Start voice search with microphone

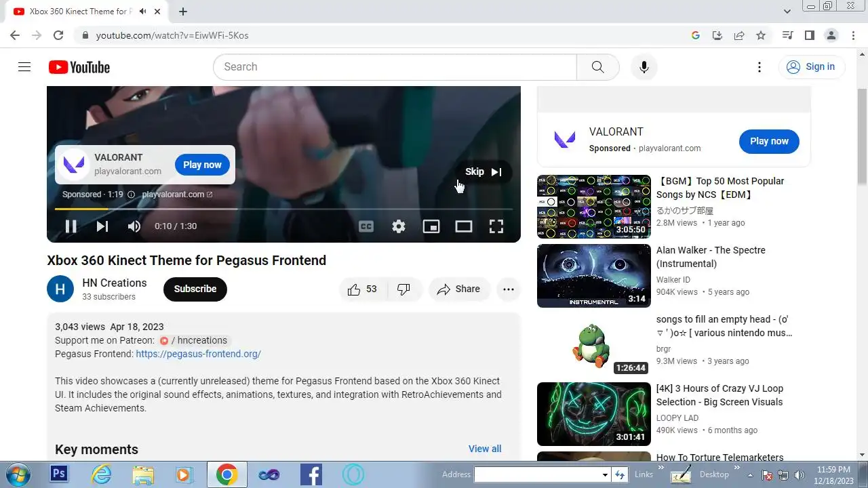tap(644, 67)
